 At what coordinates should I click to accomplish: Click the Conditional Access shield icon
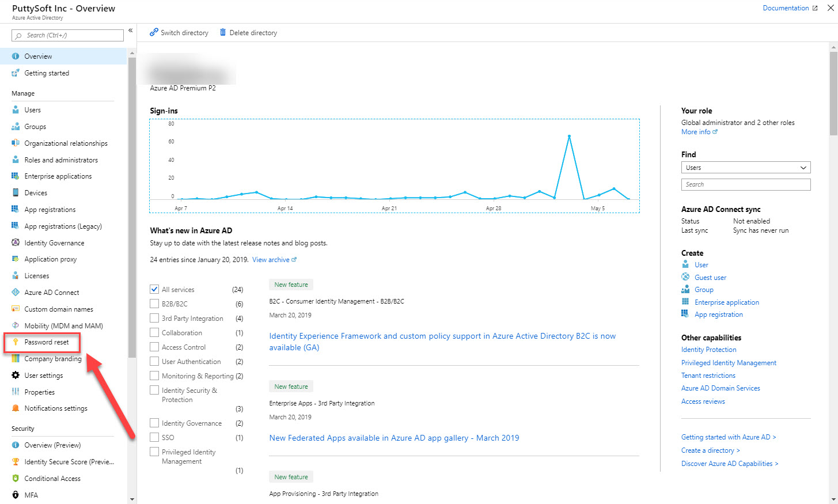[x=16, y=478]
